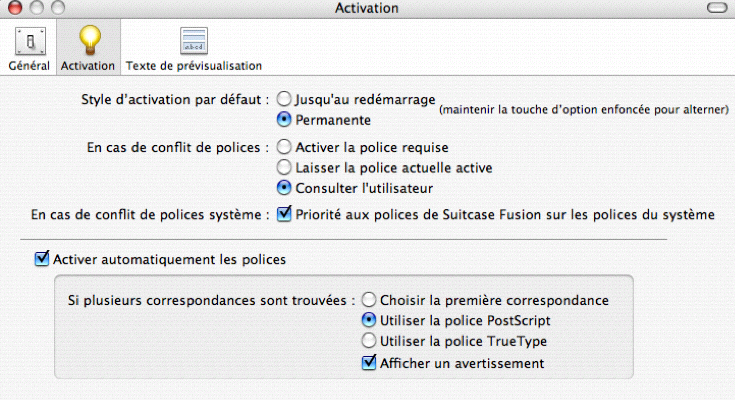Uncheck Afficher un avertissement checkbox

(x=368, y=363)
